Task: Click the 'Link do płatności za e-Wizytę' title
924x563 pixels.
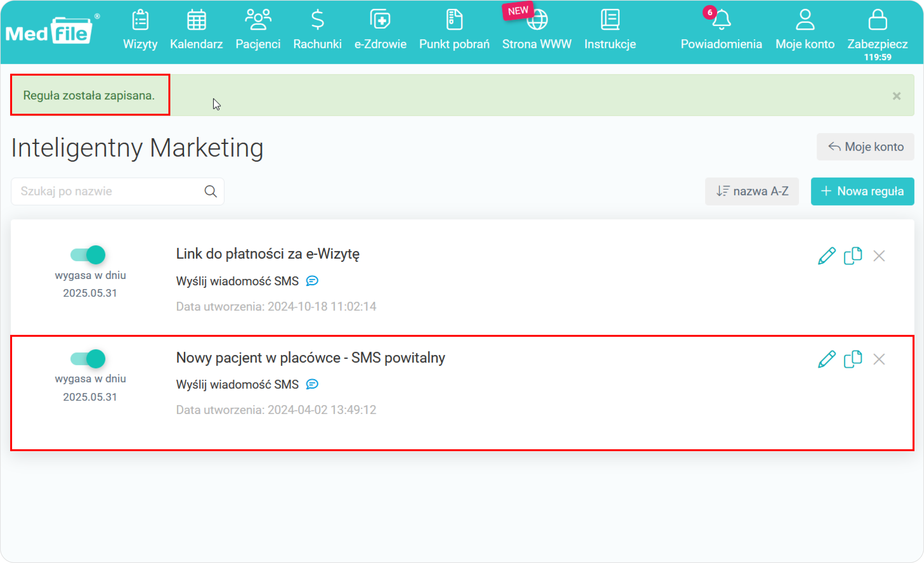Action: coord(268,254)
